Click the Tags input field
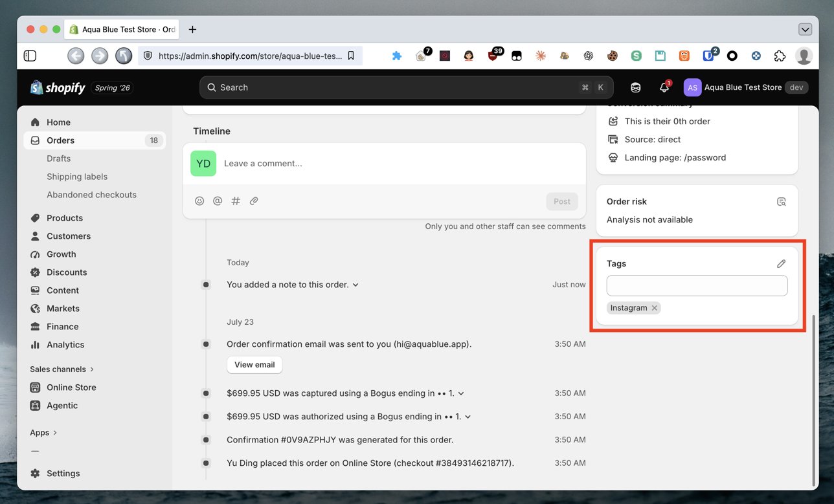The height and width of the screenshot is (504, 834). pyautogui.click(x=697, y=286)
